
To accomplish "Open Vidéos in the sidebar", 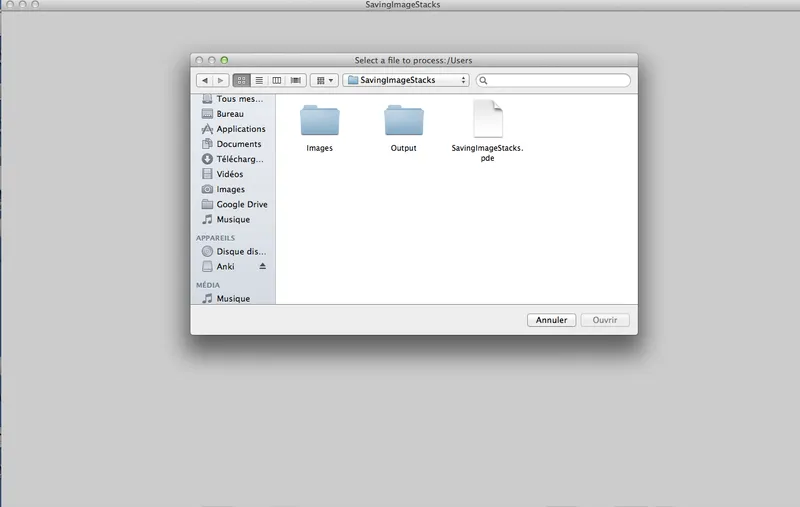I will tap(229, 174).
